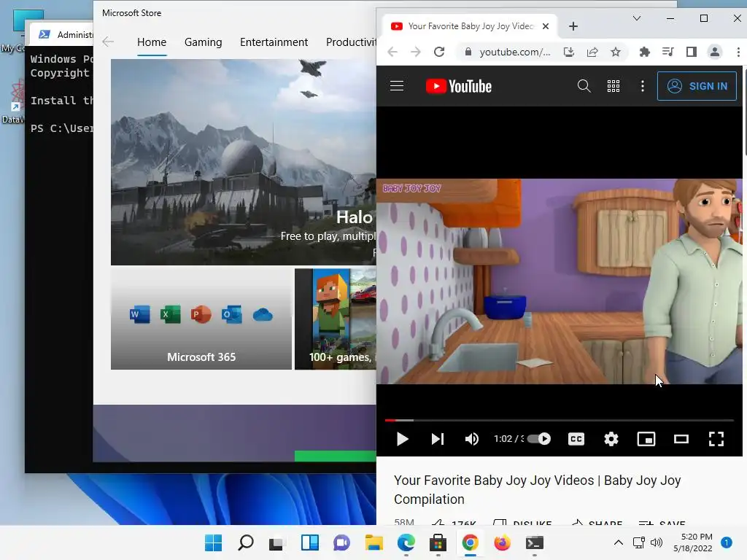
Task: Click the PowerShell Administrator window title
Action: pos(75,35)
